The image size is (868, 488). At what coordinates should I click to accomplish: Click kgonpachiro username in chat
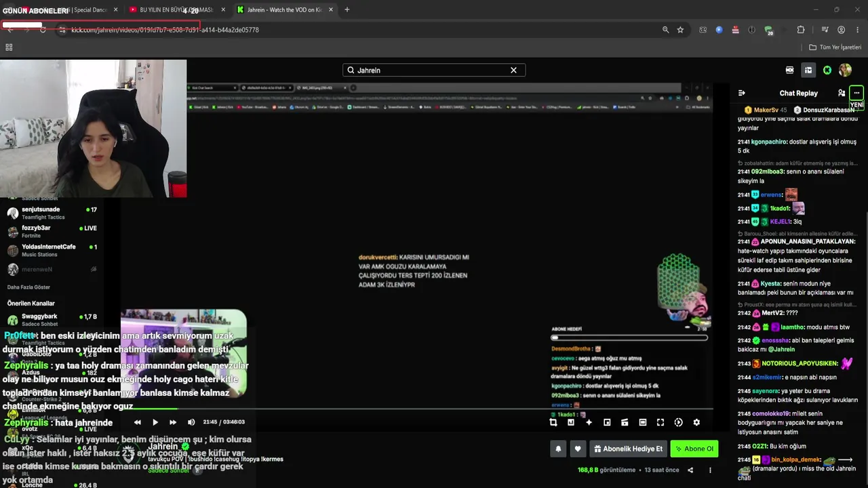(769, 142)
